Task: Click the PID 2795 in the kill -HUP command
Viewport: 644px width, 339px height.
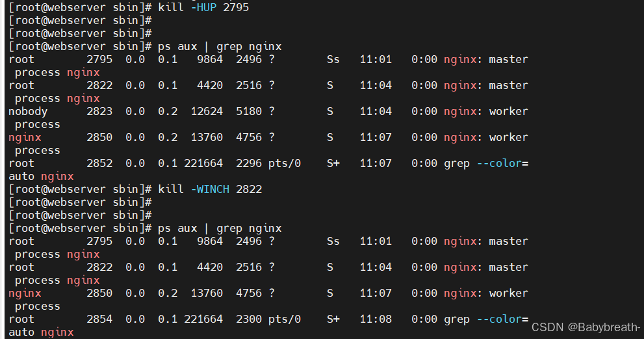Action: coord(236,7)
